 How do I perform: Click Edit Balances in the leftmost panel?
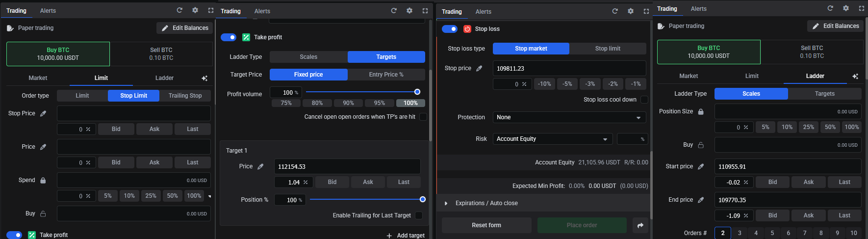pyautogui.click(x=185, y=28)
